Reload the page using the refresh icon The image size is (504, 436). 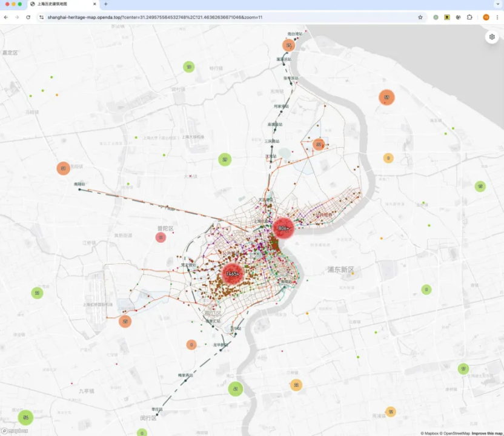(x=28, y=18)
